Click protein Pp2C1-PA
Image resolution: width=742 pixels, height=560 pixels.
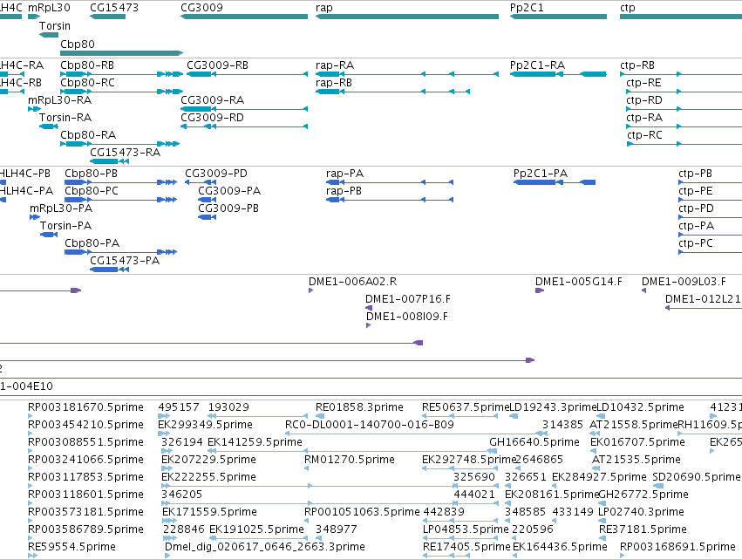pos(541,174)
